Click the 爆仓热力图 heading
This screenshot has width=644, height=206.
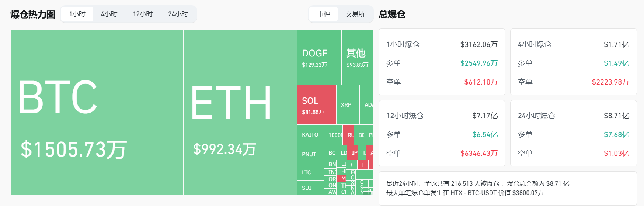[x=33, y=14]
